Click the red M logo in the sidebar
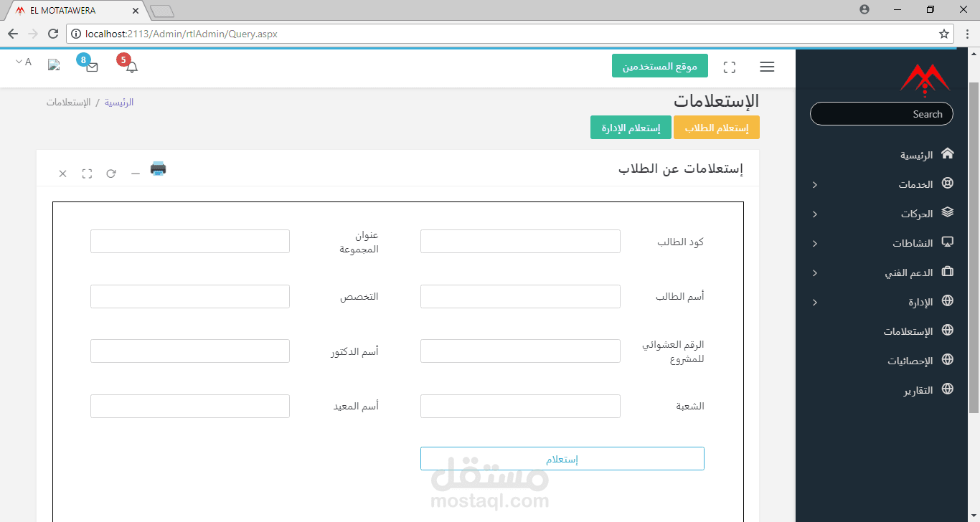This screenshot has width=980, height=522. click(925, 79)
